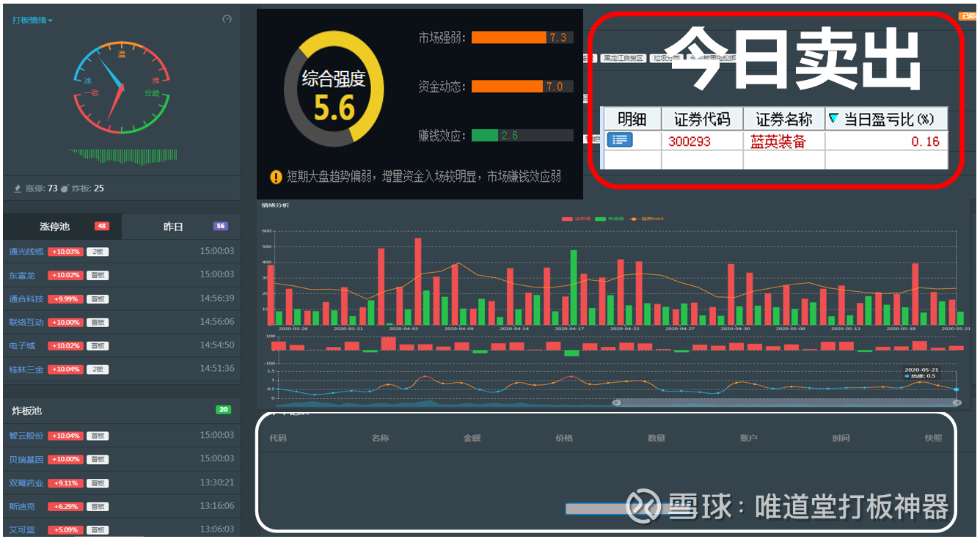Click the 代码 column header in order table

pyautogui.click(x=277, y=438)
